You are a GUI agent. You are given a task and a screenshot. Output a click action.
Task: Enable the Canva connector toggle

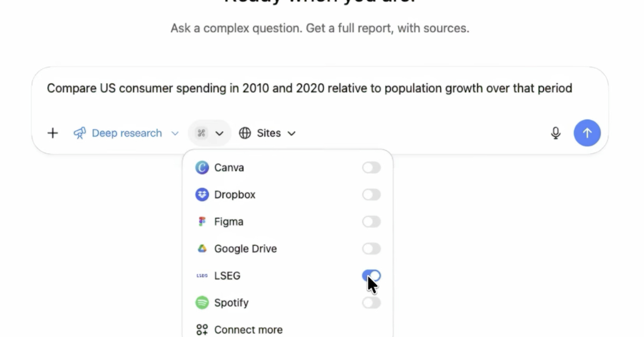pos(371,168)
